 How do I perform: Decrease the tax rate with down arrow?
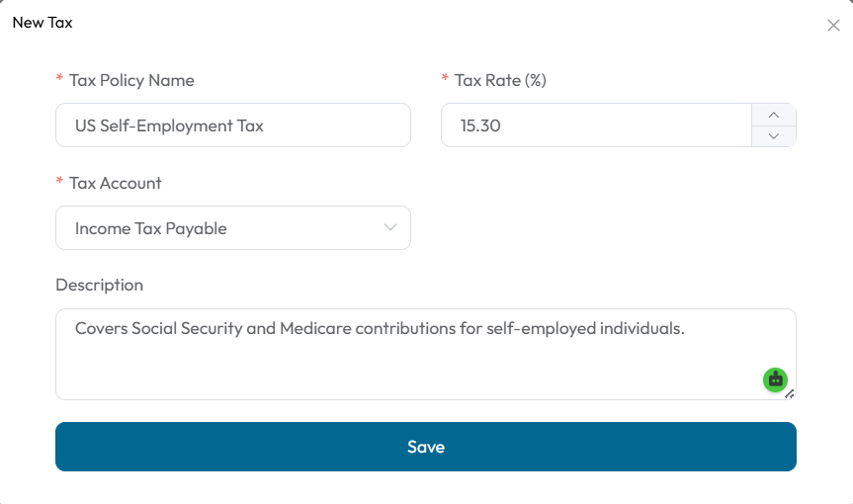pos(774,136)
